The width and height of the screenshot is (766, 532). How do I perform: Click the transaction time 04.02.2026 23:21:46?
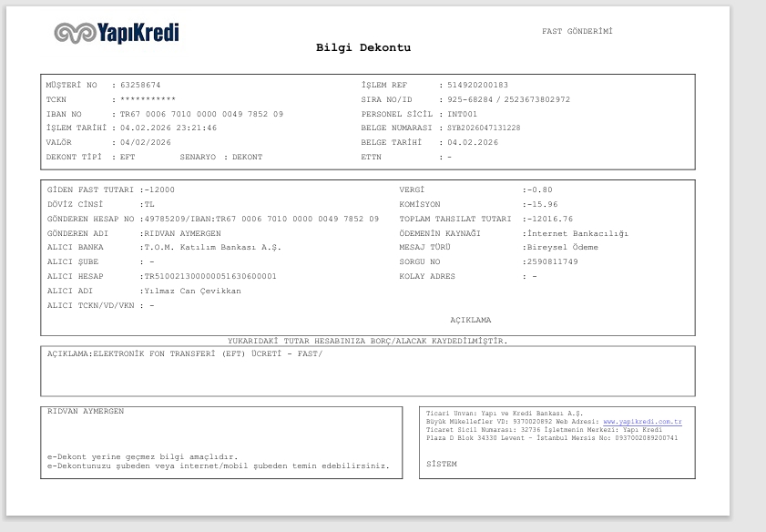(169, 128)
